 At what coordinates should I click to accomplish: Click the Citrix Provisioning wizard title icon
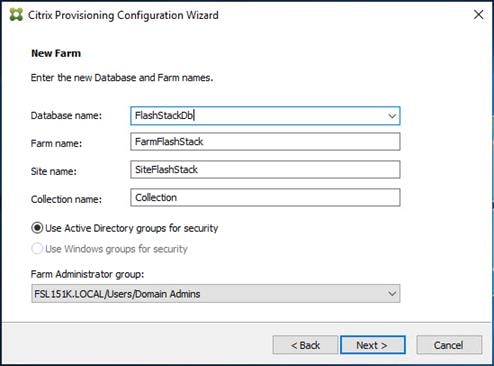16,15
